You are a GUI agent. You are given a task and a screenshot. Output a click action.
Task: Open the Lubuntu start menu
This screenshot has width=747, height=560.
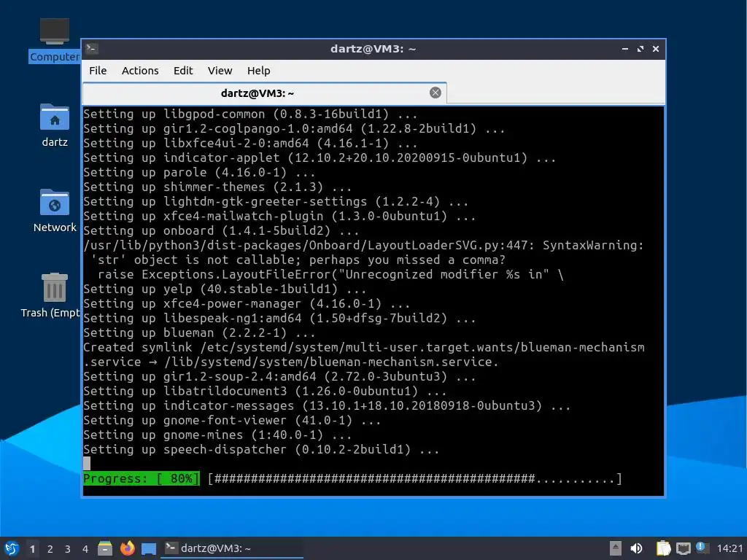[12, 548]
